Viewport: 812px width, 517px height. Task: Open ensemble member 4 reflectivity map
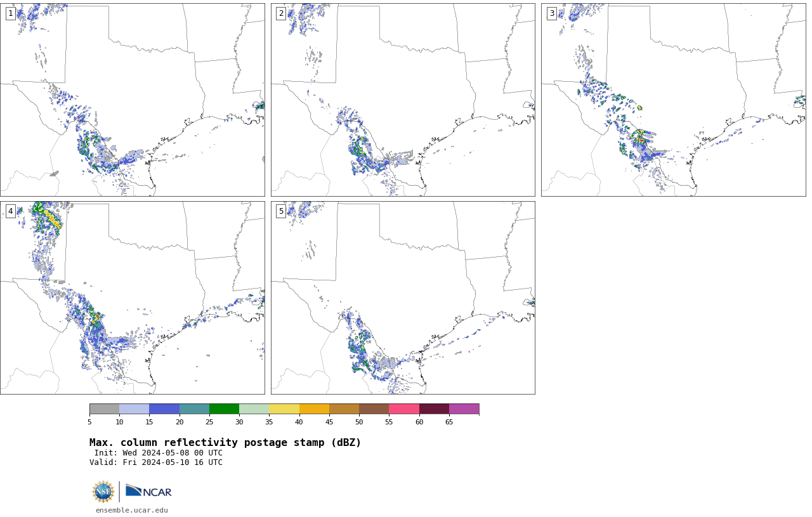133,298
